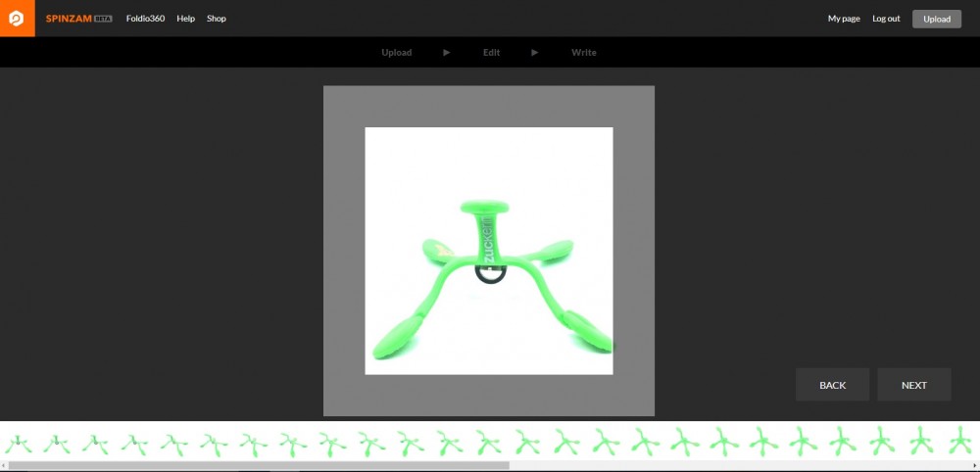Click the Upload button in the header

pos(937,19)
